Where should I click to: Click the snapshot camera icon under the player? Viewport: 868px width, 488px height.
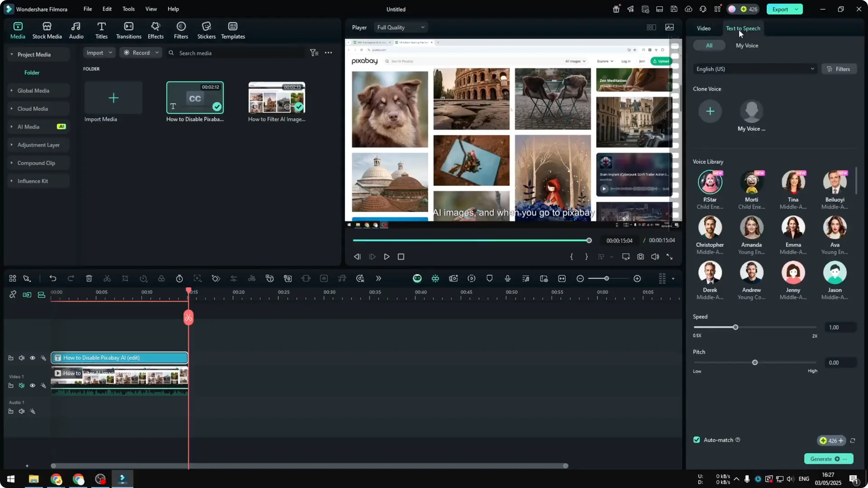click(640, 257)
